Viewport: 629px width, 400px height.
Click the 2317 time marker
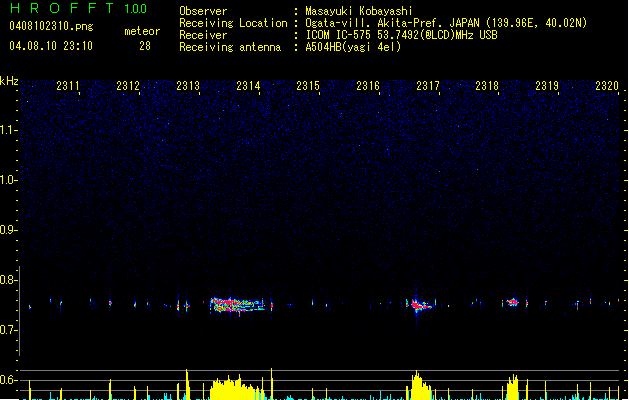pos(428,86)
